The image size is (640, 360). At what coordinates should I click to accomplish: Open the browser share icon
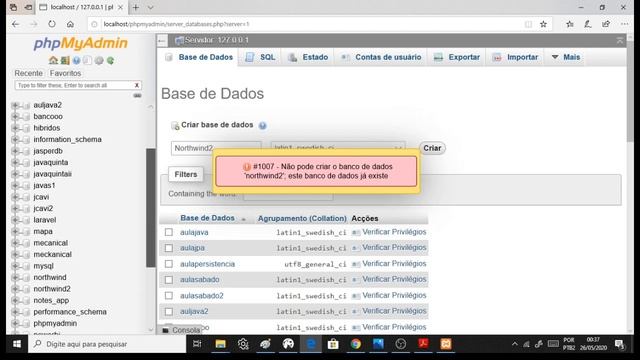606,24
